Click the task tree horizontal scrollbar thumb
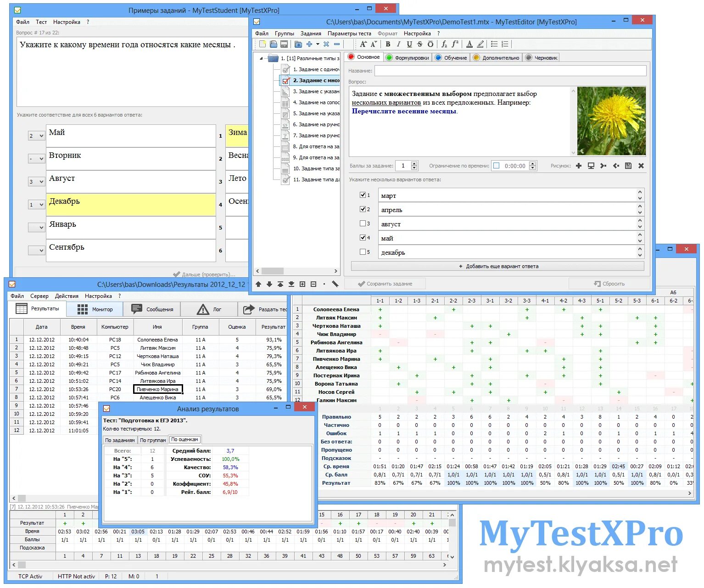 [273, 271]
